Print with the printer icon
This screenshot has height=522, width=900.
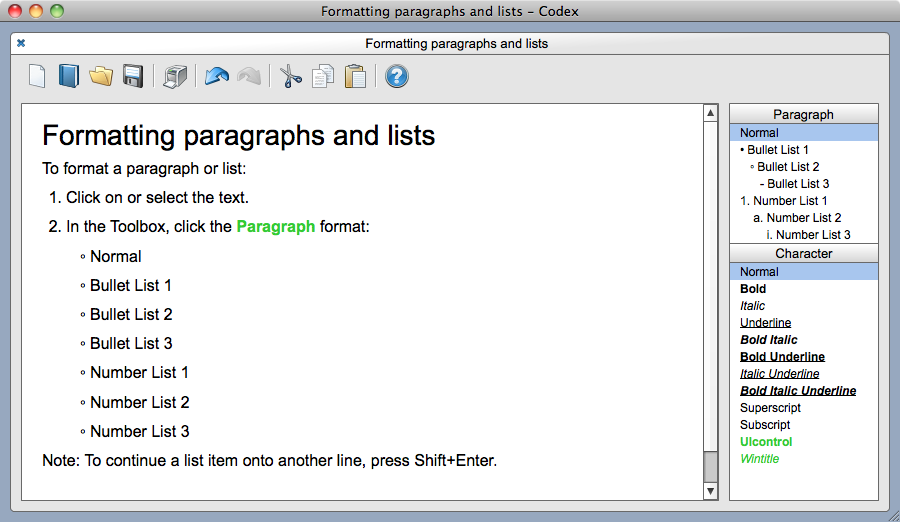[175, 76]
